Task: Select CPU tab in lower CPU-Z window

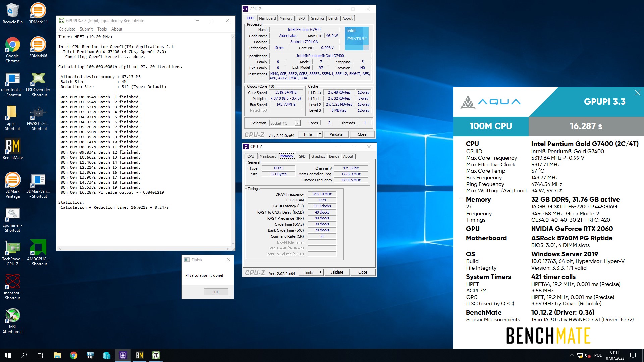Action: tap(251, 156)
